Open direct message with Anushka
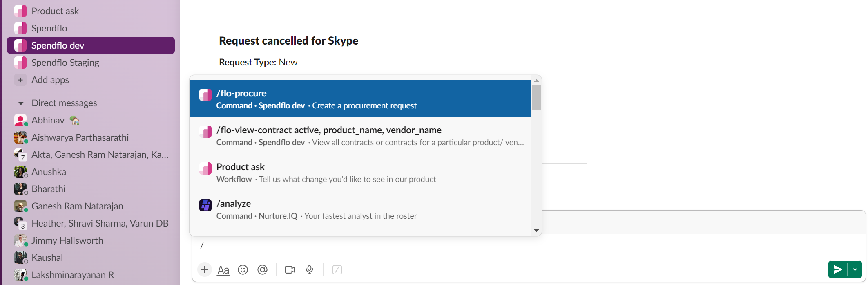Viewport: 868px width, 285px height. pyautogui.click(x=91, y=172)
